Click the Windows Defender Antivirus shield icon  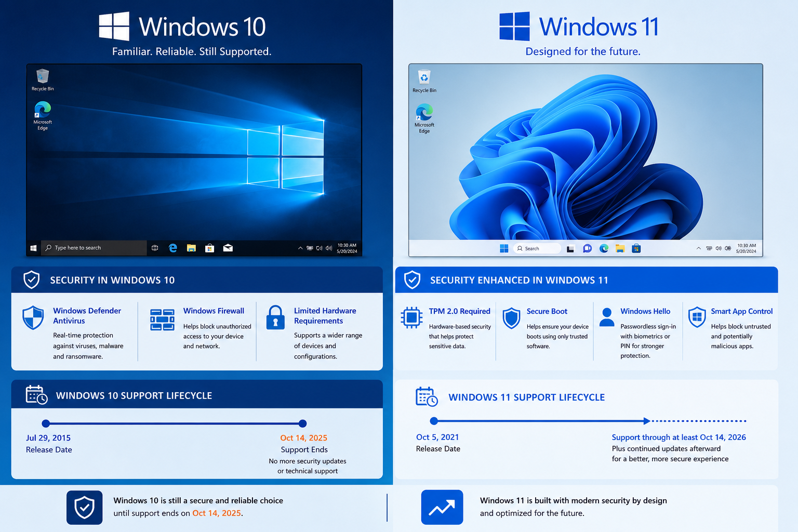(x=33, y=317)
